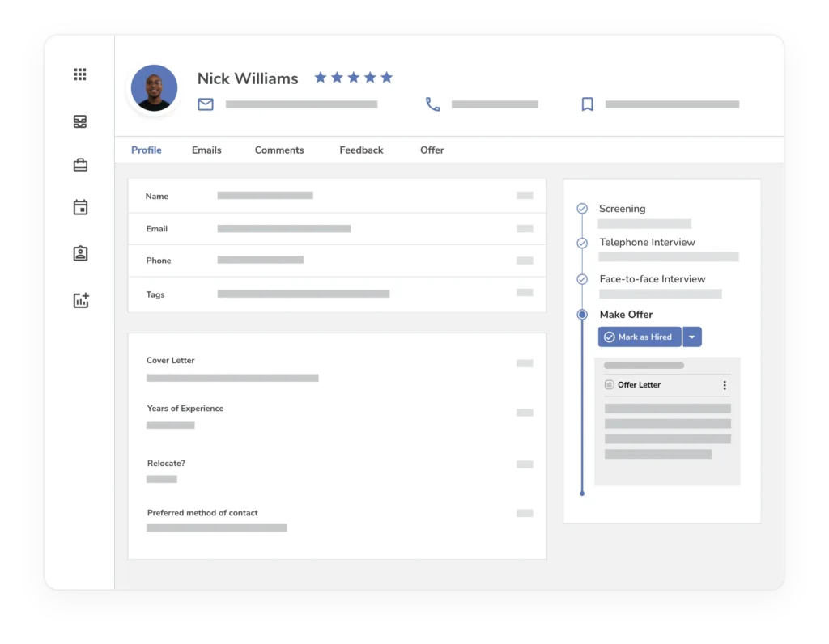Screen dimensions: 829x644
Task: Click the Telephone Interview stage checkmark
Action: coord(582,243)
